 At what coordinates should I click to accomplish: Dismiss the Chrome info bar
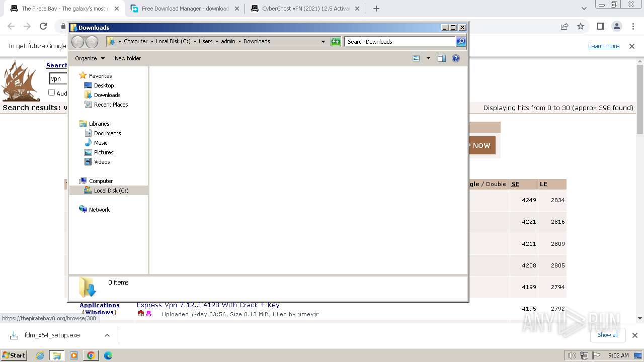point(632,46)
